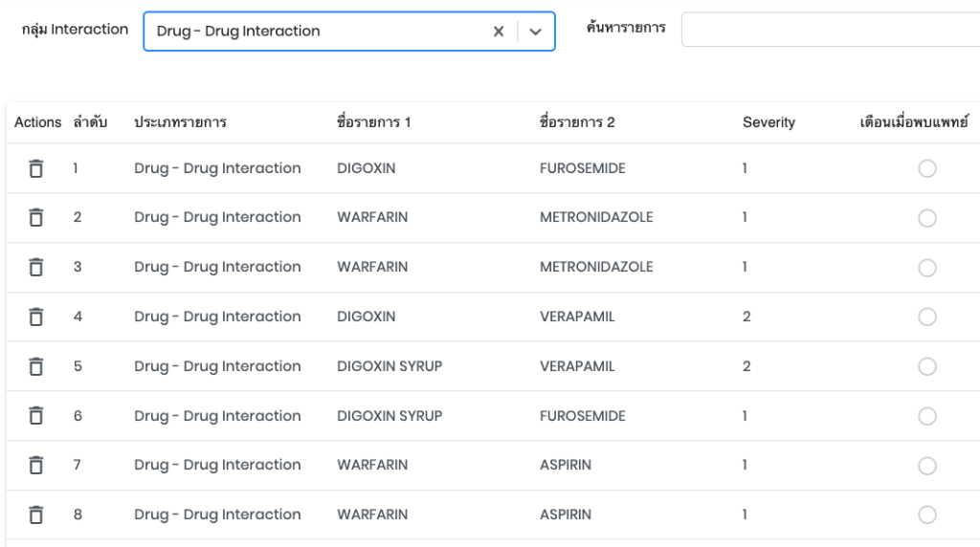Remove row 3 using trash icon
This screenshot has height=547, width=980.
pos(36,268)
